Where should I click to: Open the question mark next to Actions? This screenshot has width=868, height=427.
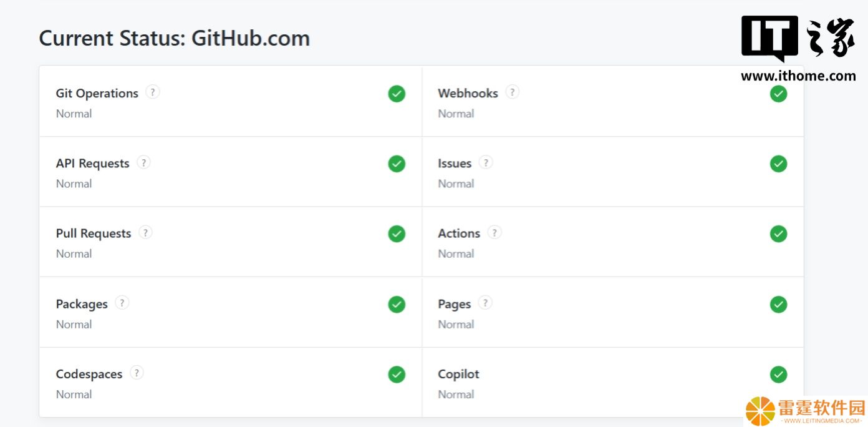pyautogui.click(x=494, y=232)
